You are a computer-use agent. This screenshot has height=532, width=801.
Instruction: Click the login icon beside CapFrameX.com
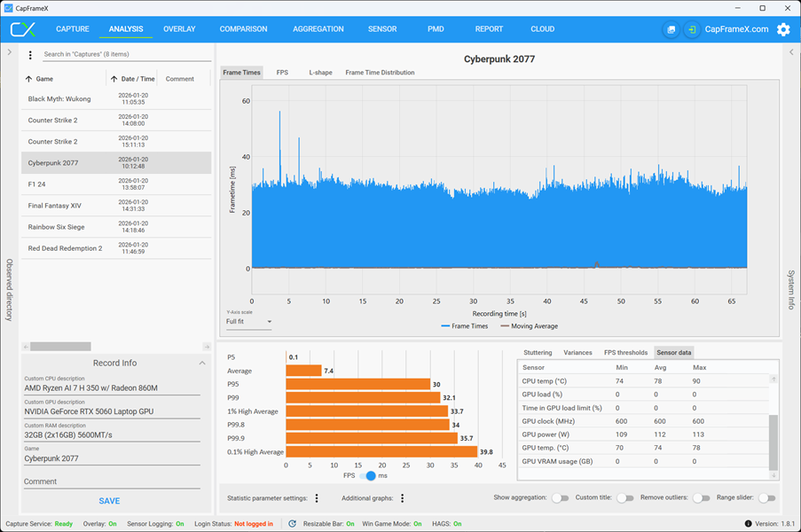click(692, 29)
